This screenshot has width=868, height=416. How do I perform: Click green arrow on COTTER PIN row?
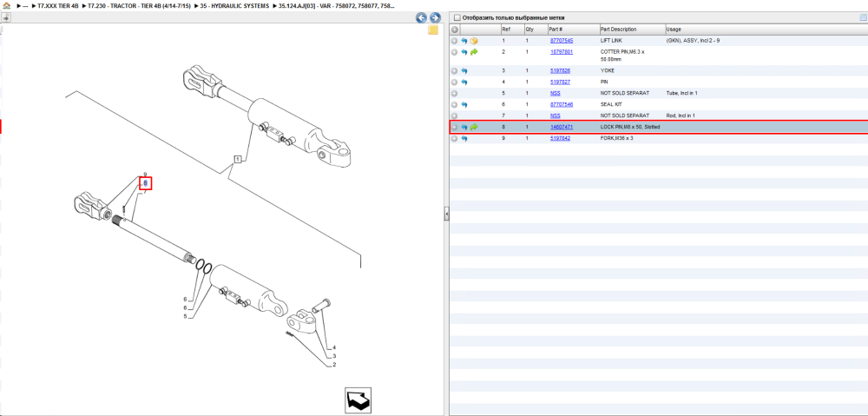(x=474, y=52)
